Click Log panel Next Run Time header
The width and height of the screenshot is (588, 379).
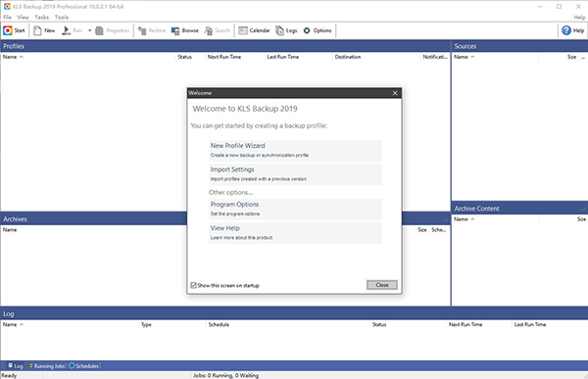coord(479,324)
